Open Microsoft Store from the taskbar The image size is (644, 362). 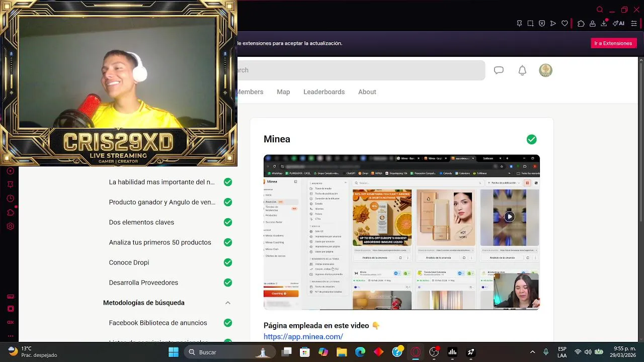[x=304, y=352]
